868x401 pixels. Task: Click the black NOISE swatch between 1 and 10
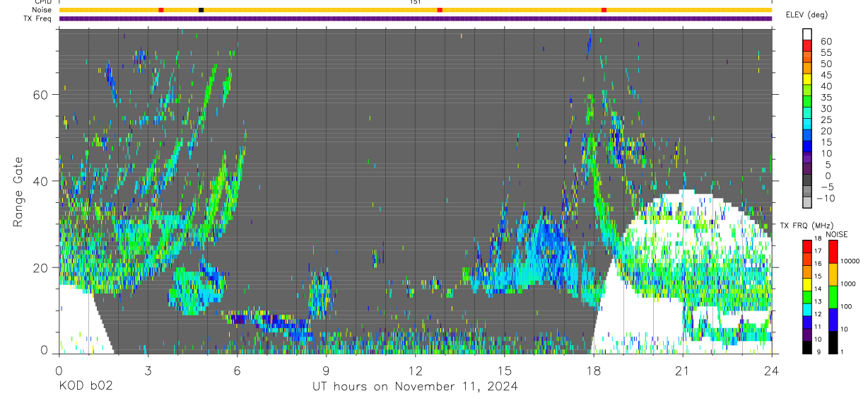[833, 342]
